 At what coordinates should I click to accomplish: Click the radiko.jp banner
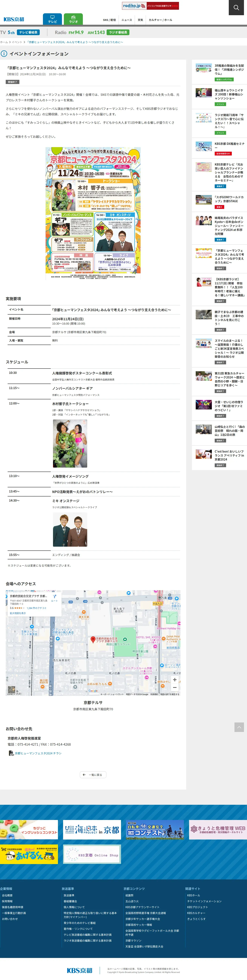point(150,6)
